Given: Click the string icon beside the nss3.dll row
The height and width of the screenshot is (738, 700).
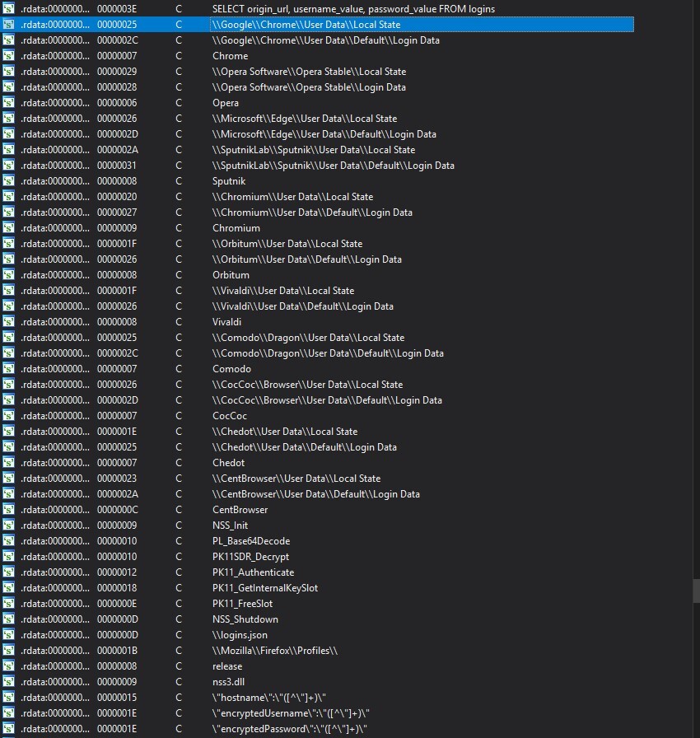Looking at the screenshot, I should (x=8, y=682).
